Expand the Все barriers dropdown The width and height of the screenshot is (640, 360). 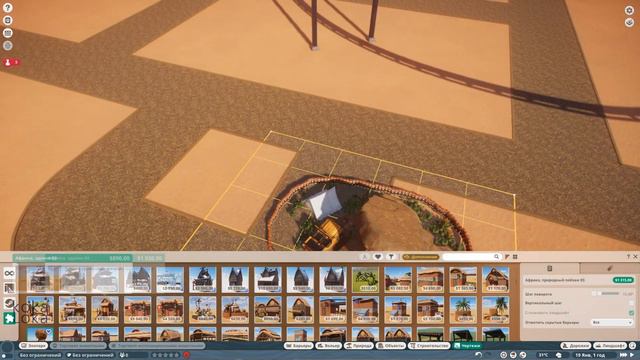click(x=612, y=322)
